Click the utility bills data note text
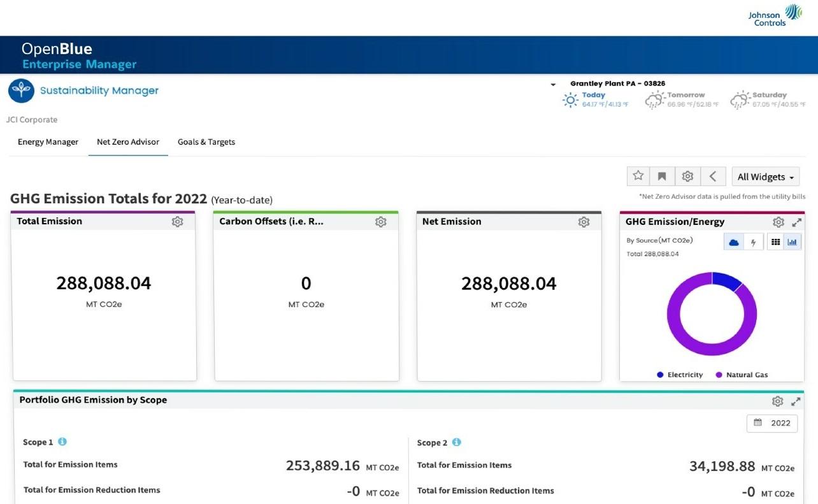 pyautogui.click(x=722, y=196)
